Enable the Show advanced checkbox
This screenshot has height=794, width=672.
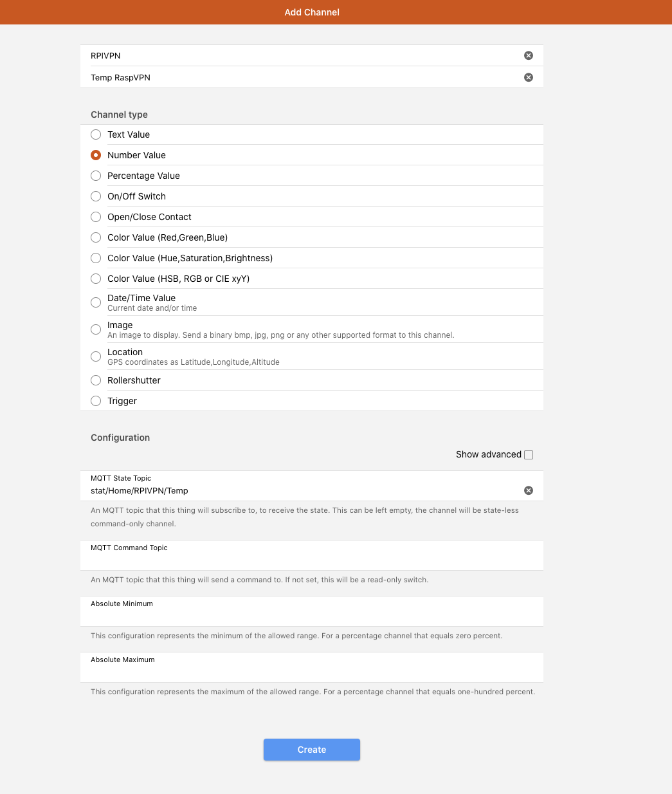point(529,455)
